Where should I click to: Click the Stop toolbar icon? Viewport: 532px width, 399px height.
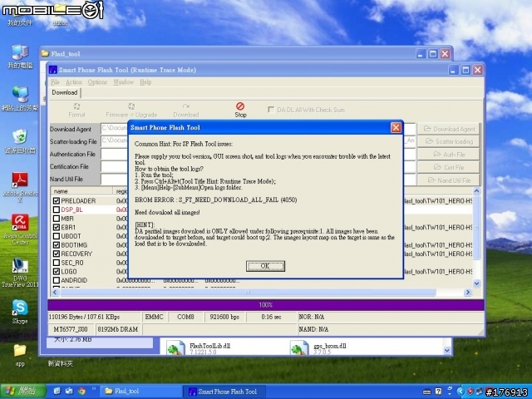pyautogui.click(x=240, y=110)
